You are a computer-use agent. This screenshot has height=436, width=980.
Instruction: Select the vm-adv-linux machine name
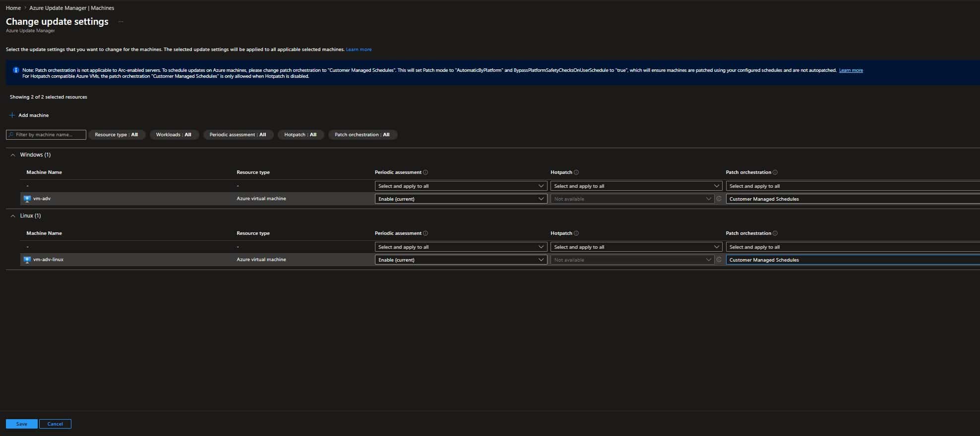pyautogui.click(x=49, y=260)
